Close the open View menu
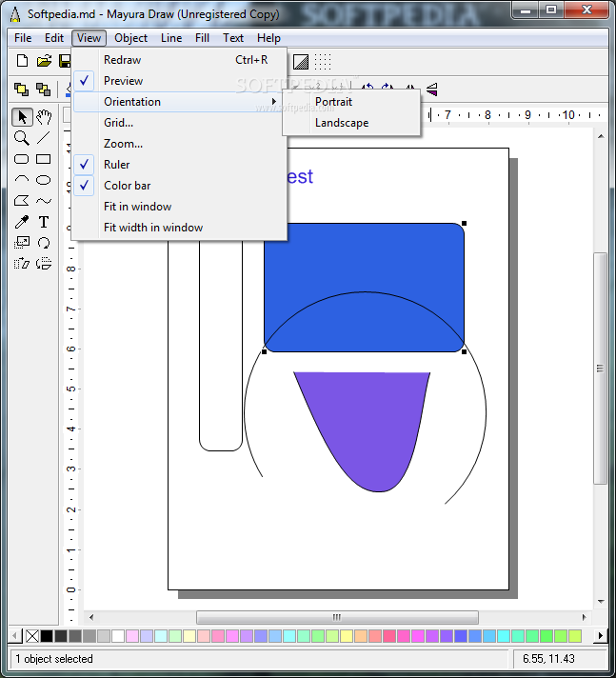 tap(89, 38)
